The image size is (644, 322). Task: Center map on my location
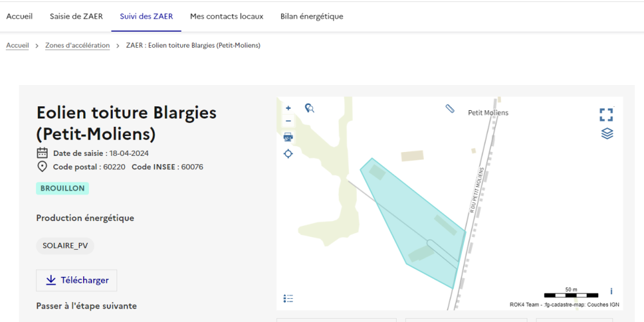[x=288, y=153]
